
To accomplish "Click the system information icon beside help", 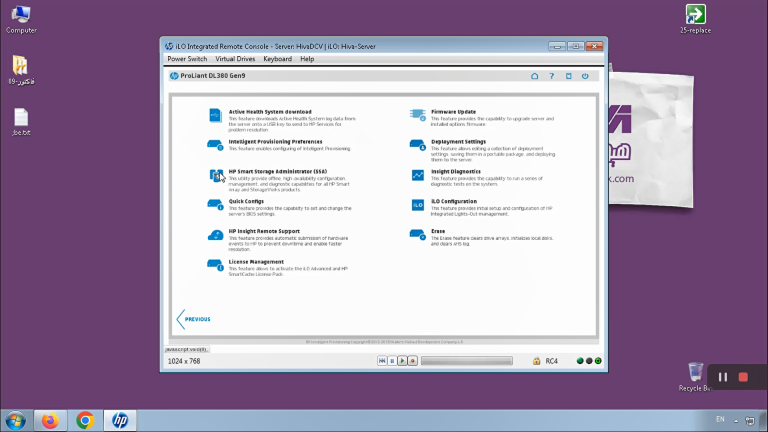I will coord(569,76).
